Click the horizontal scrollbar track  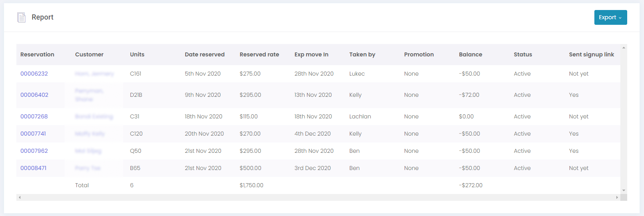(318, 197)
